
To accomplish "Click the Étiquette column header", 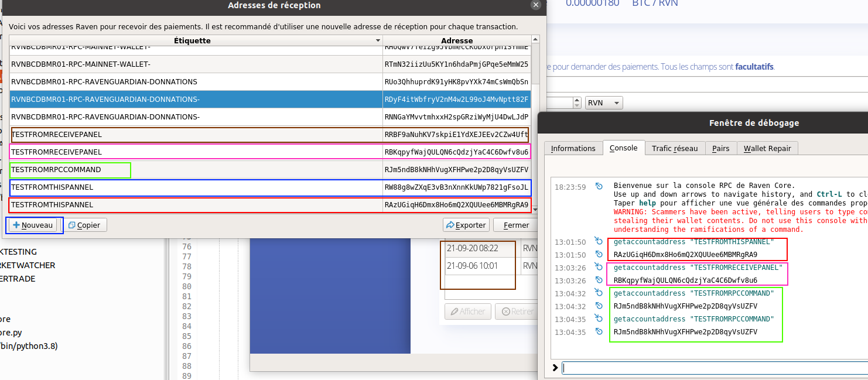I will coord(196,40).
